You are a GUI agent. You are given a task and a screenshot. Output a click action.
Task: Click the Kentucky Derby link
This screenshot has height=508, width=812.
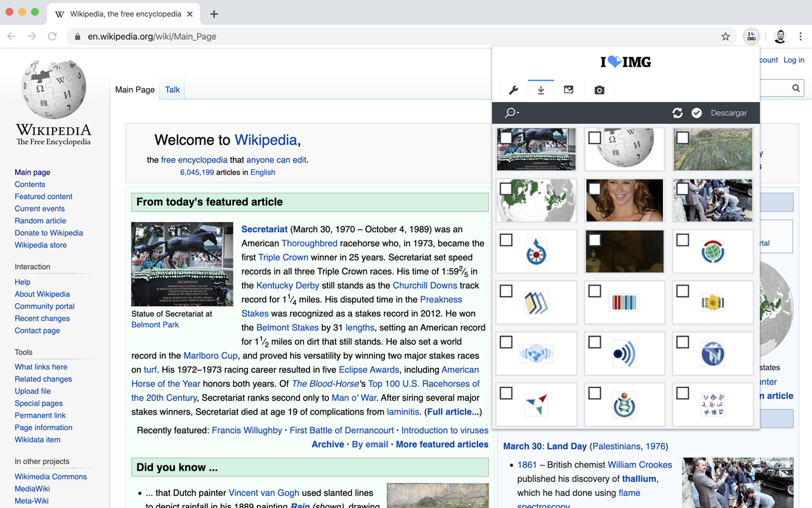click(287, 285)
